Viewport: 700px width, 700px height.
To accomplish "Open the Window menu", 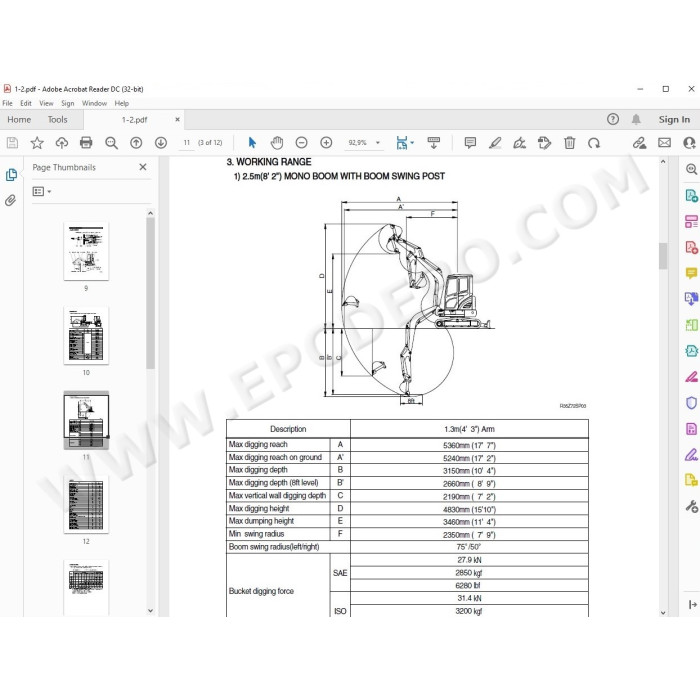I will point(94,103).
